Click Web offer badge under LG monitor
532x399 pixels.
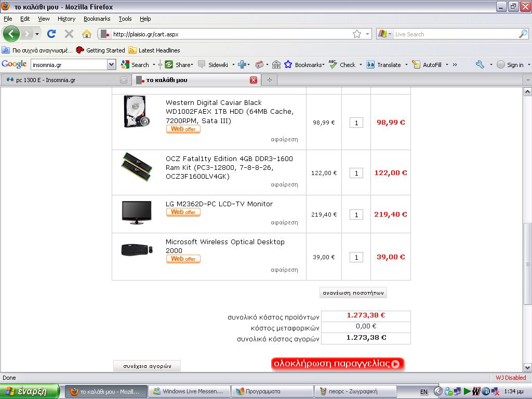[x=183, y=212]
